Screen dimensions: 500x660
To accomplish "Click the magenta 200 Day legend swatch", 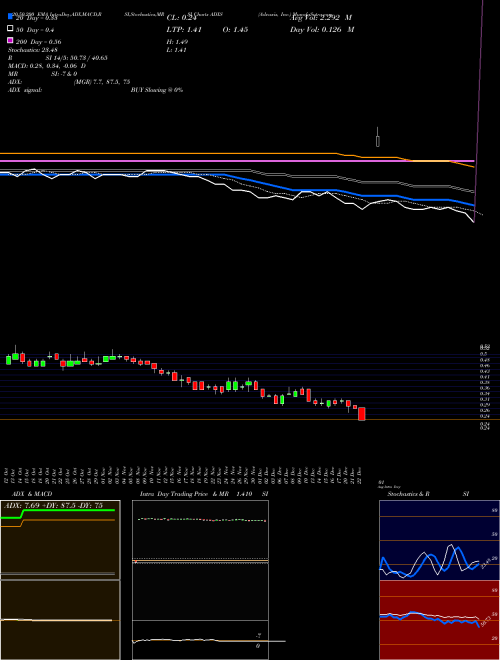I will 10,40.
